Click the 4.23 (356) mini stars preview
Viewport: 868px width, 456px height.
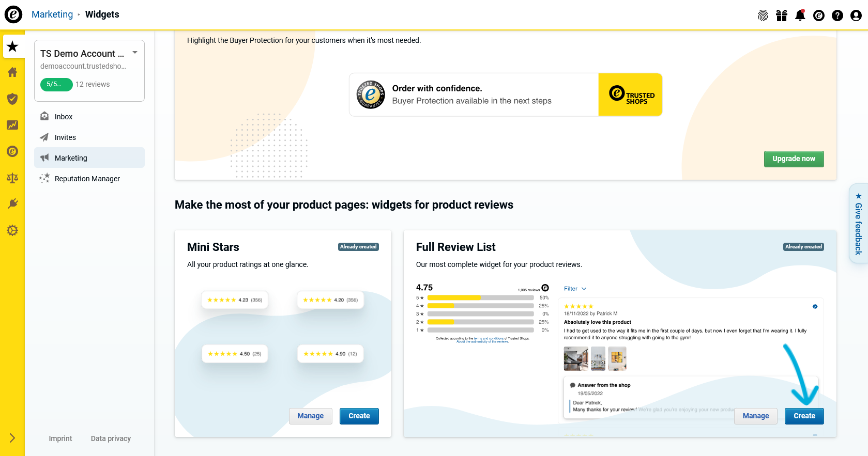coord(235,300)
